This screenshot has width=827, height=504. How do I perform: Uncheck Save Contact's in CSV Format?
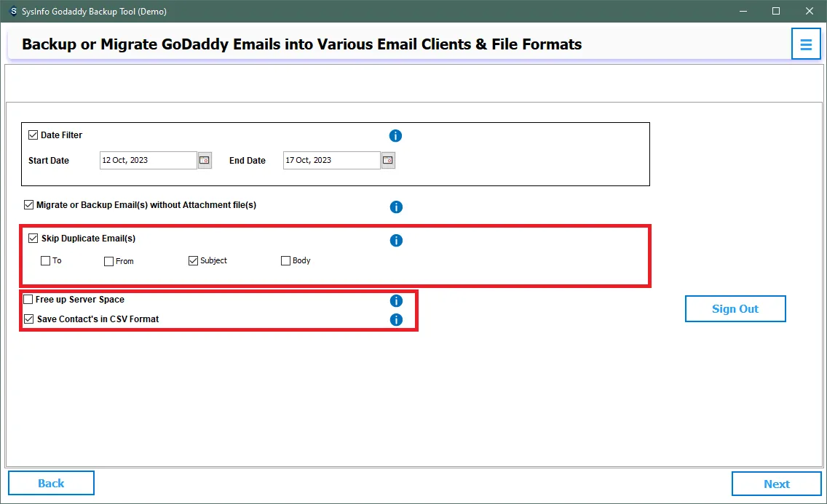[29, 319]
